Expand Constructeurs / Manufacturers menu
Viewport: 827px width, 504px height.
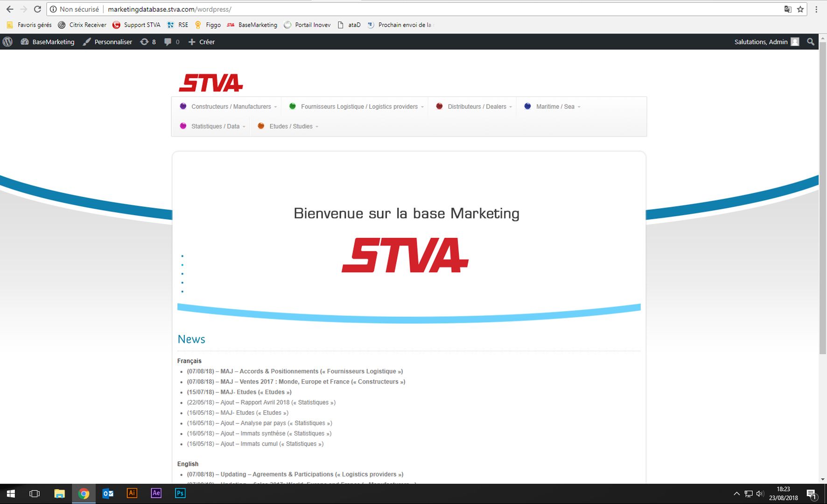231,106
